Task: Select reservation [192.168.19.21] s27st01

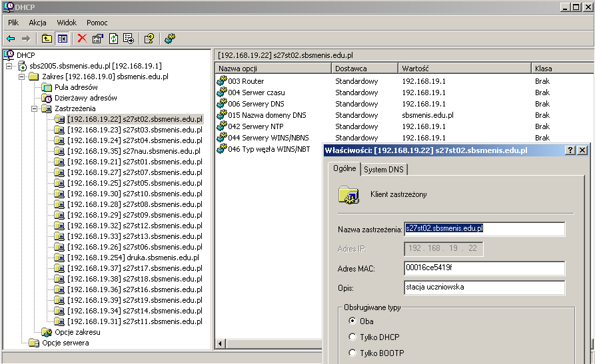Action: point(135,162)
